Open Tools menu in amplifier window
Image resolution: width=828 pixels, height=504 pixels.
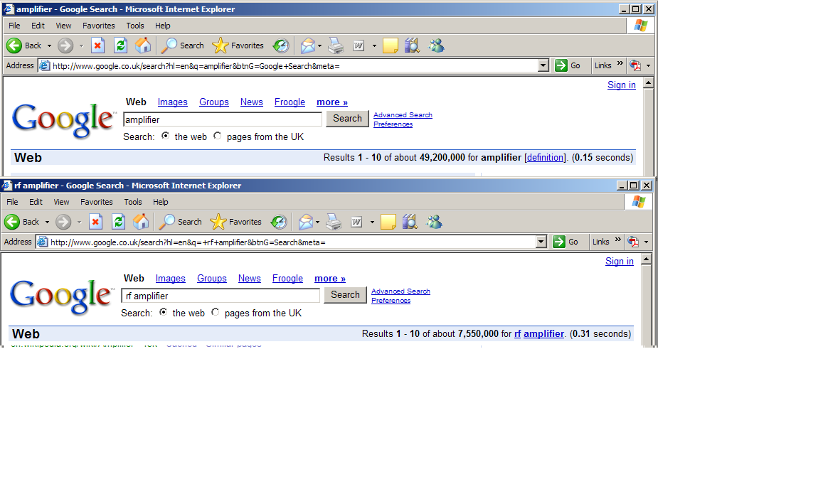tap(134, 26)
